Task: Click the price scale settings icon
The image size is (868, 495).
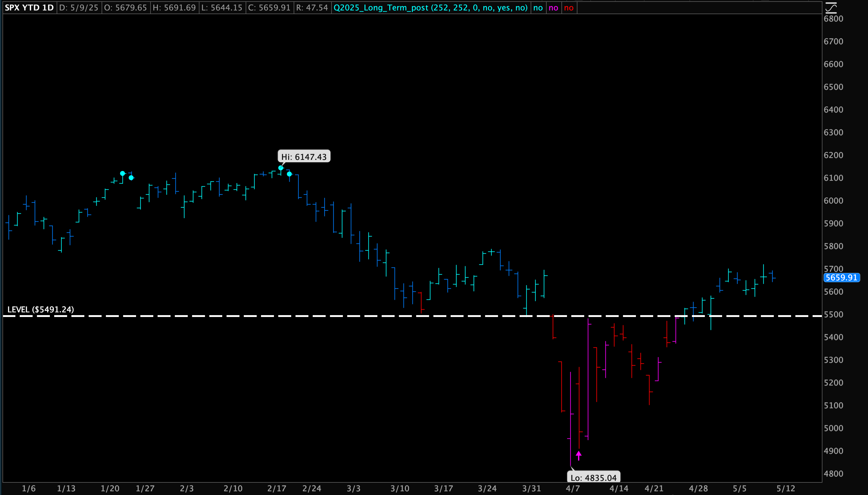Action: [x=831, y=7]
